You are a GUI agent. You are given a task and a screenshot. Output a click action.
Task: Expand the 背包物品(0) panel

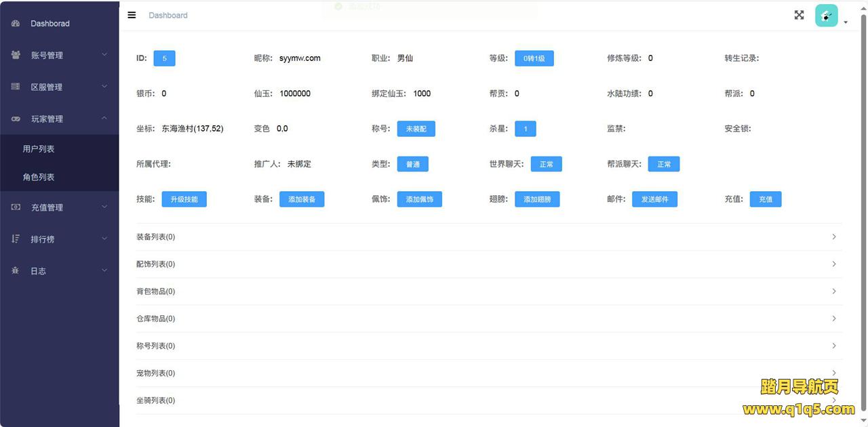coord(488,291)
